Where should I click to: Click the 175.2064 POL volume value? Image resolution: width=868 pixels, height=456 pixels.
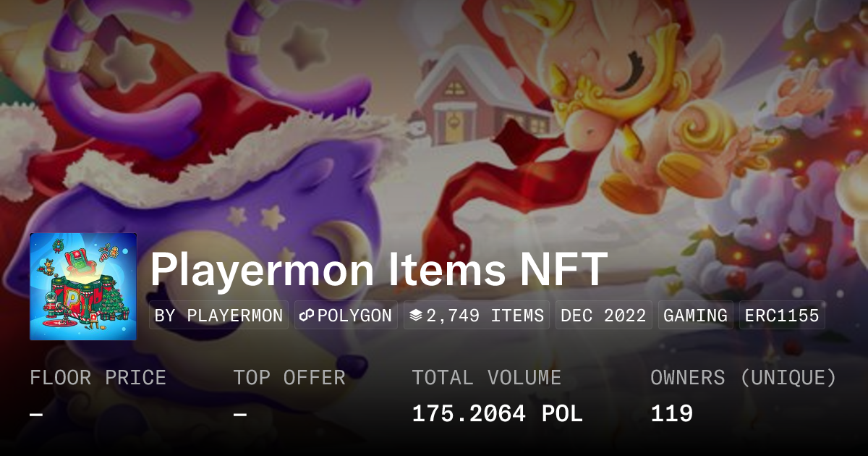click(x=497, y=414)
